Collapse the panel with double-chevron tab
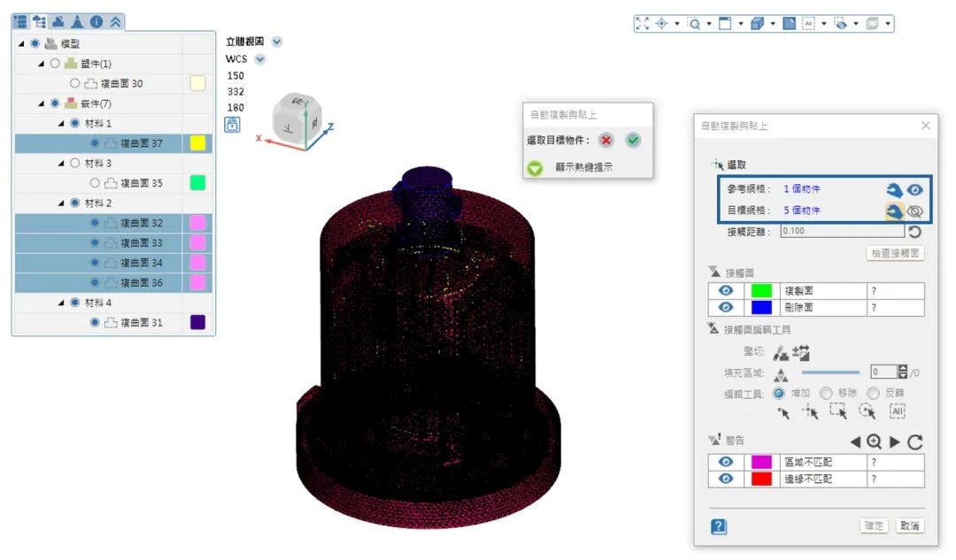Image resolution: width=956 pixels, height=560 pixels. point(115,22)
